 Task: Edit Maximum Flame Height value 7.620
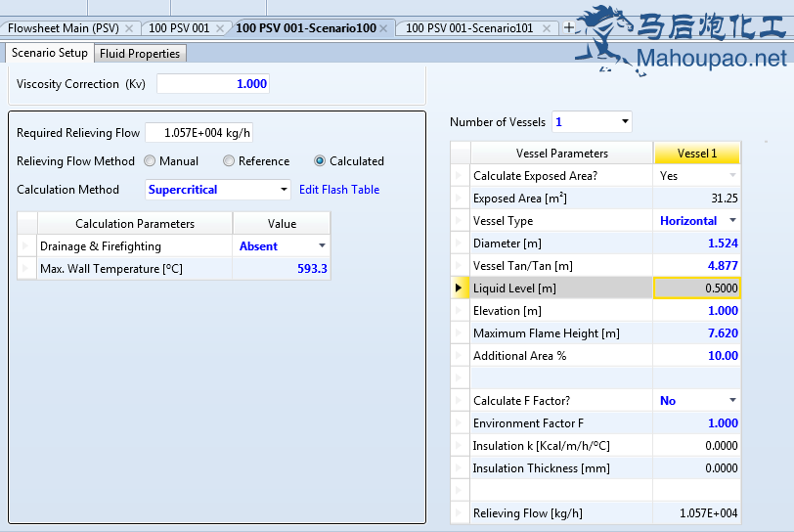pyautogui.click(x=697, y=332)
